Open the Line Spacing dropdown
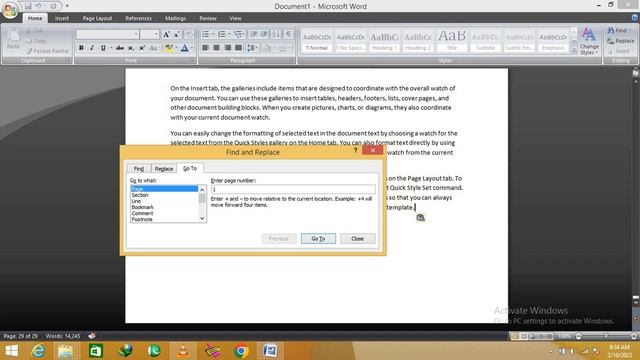Screen dimensions: 640x360 pyautogui.click(x=252, y=48)
